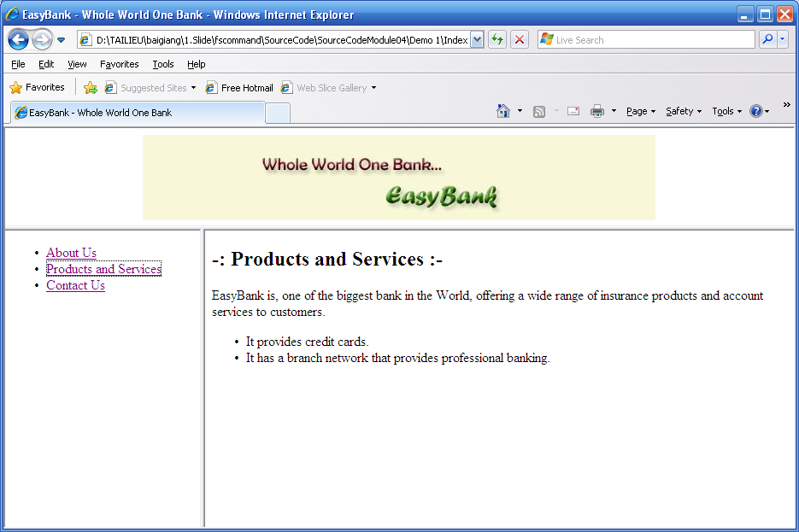Click the Add to Favorites Bar icon
The height and width of the screenshot is (532, 799).
(x=90, y=87)
